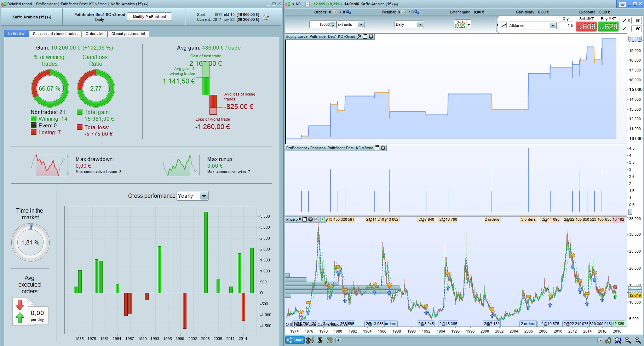This screenshot has width=644, height=346.
Task: Open the (x) units dropdown
Action: click(350, 24)
